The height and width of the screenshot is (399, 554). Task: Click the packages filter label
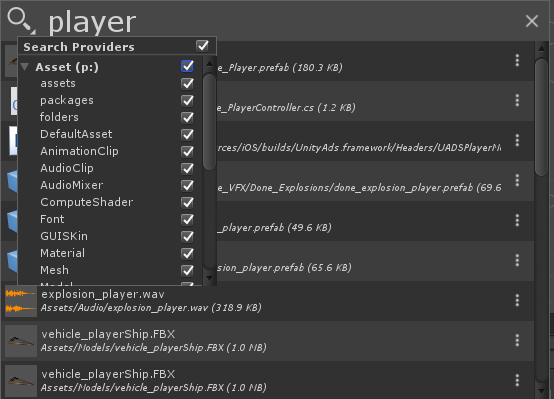pyautogui.click(x=67, y=101)
